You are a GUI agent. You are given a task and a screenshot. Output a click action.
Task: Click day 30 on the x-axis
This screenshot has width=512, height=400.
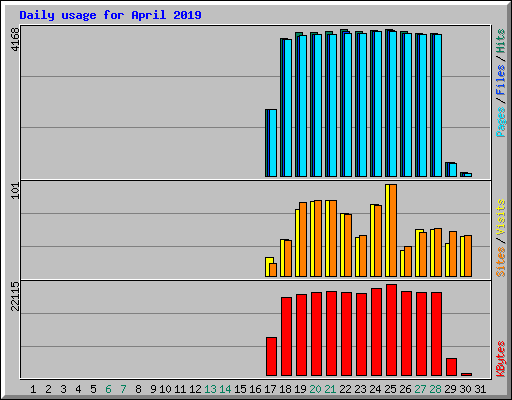tap(465, 389)
